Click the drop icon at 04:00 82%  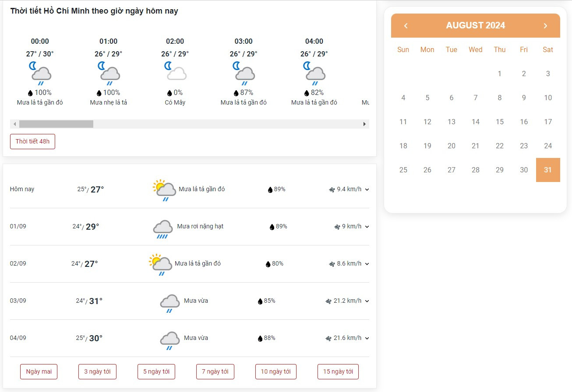[307, 93]
